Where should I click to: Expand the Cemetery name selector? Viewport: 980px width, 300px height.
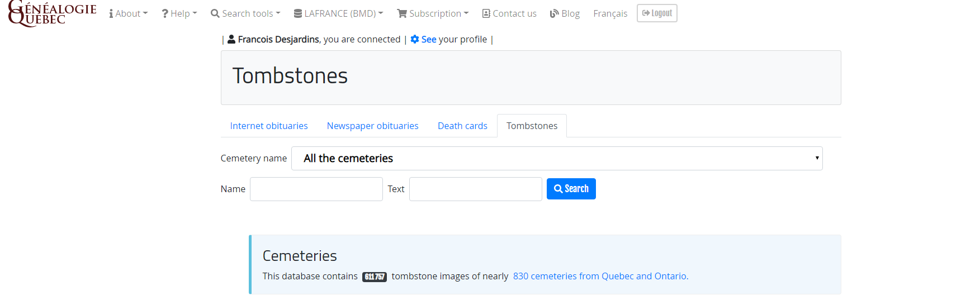557,158
